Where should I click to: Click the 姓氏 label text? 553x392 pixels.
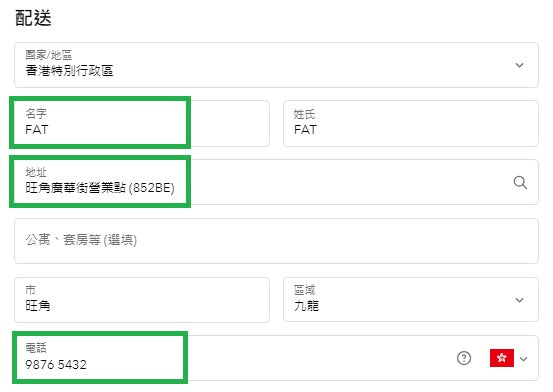(x=304, y=114)
